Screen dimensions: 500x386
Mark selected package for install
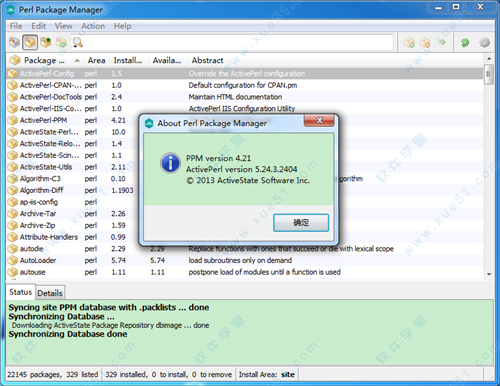409,42
